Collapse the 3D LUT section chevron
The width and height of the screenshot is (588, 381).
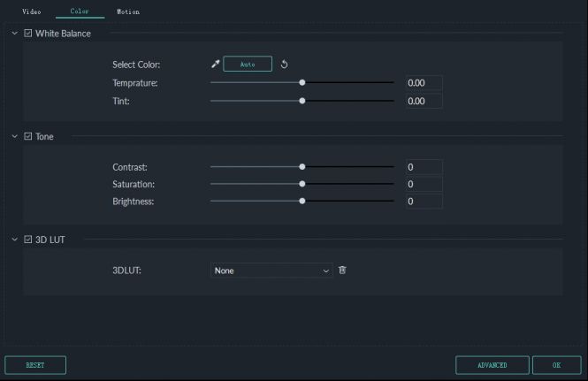click(15, 240)
